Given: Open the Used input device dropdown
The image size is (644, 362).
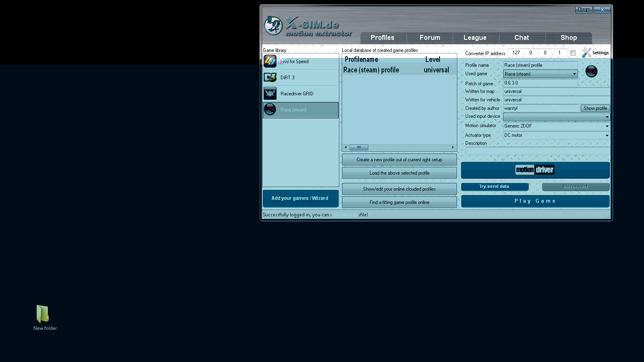Looking at the screenshot, I should point(607,117).
